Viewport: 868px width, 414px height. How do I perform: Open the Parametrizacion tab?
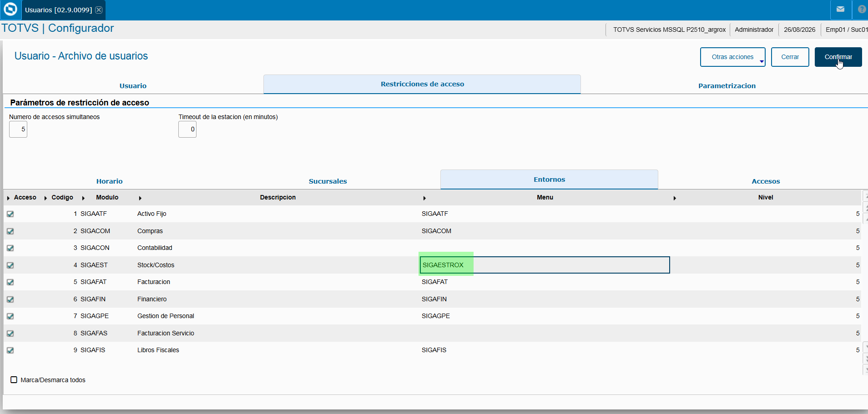727,85
